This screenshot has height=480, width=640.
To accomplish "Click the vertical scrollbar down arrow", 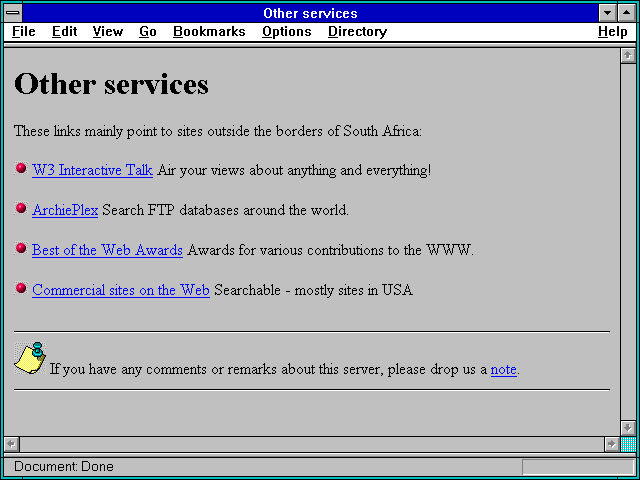I will tap(628, 428).
